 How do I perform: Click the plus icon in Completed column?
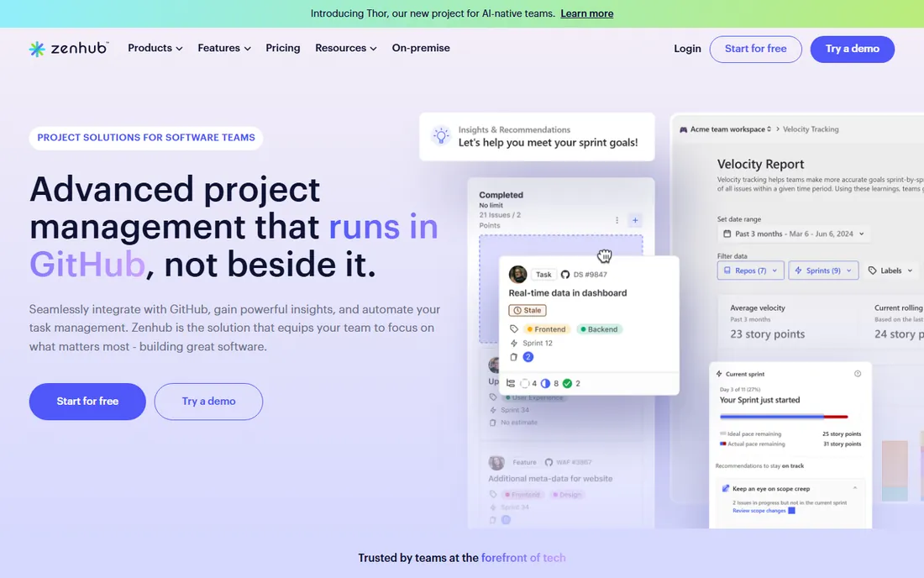coord(635,220)
